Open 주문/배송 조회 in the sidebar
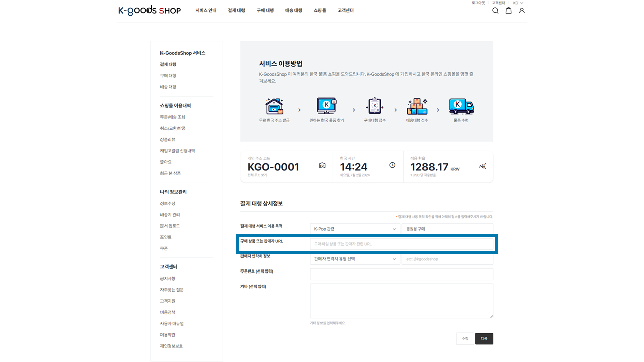The height and width of the screenshot is (362, 644). pyautogui.click(x=173, y=117)
